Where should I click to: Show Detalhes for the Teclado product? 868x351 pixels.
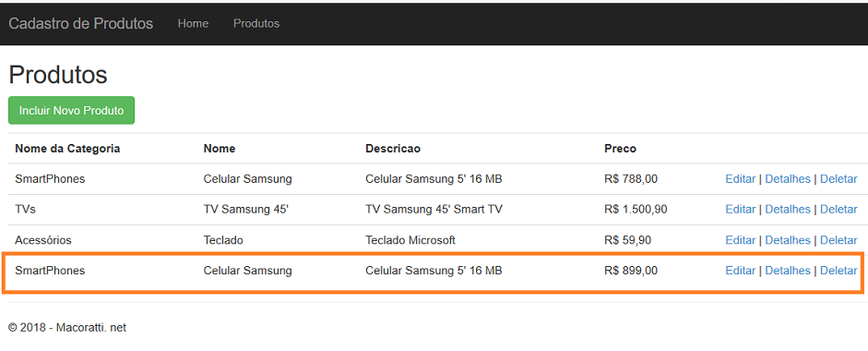click(788, 241)
